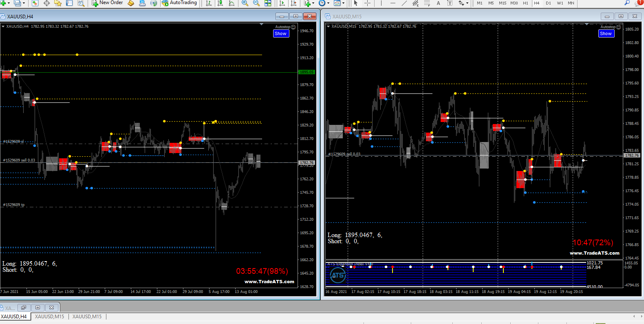This screenshot has height=324, width=644.
Task: Expand the Indicators dropdown arrow
Action: [313, 3]
